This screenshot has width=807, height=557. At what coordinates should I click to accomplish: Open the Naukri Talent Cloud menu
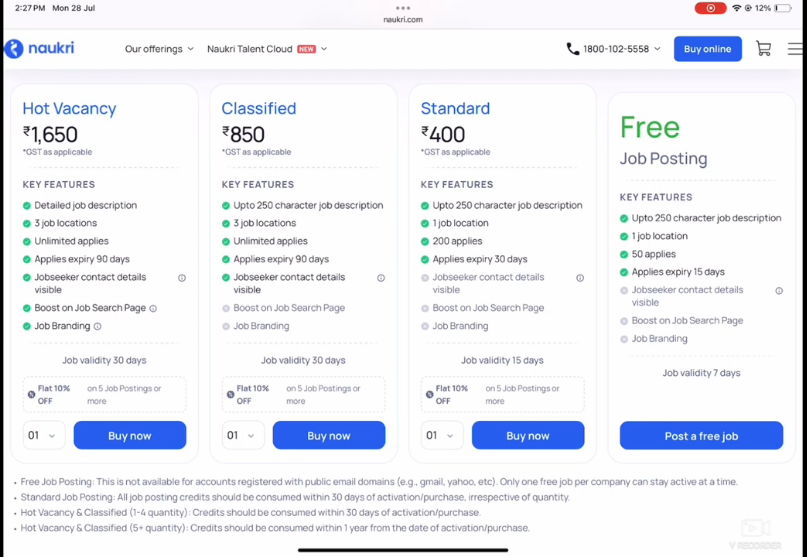(266, 49)
